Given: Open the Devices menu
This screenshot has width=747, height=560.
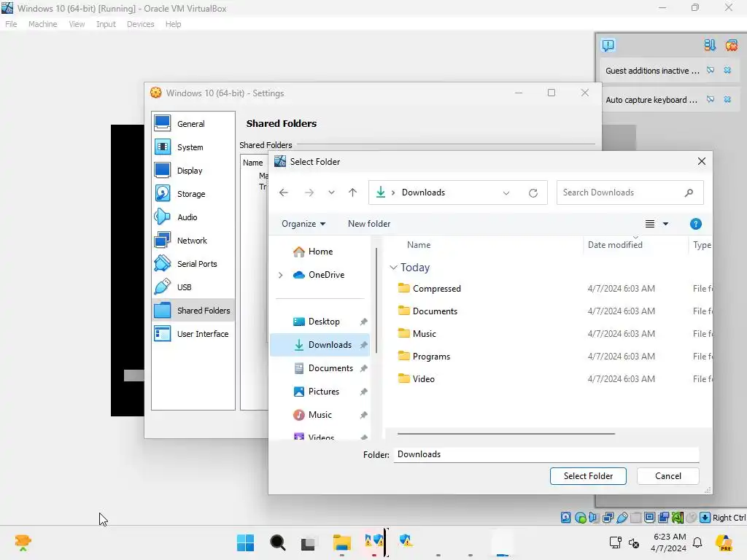Looking at the screenshot, I should pyautogui.click(x=141, y=24).
